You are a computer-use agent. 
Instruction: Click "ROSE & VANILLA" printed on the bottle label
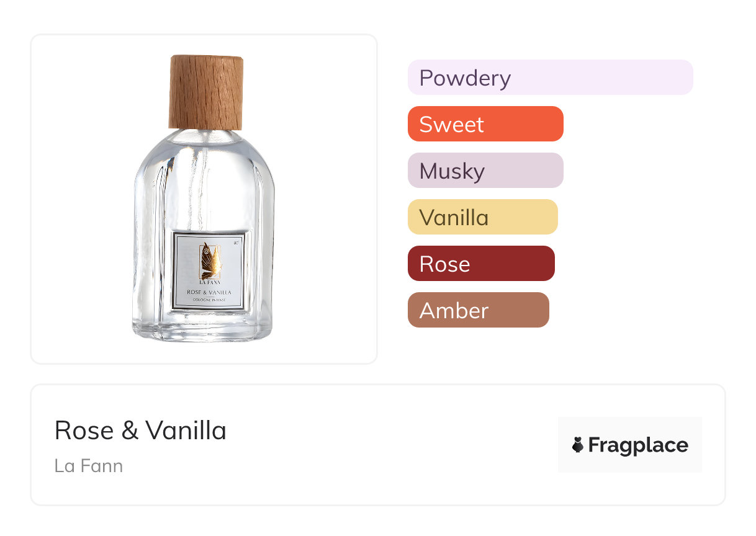209,292
